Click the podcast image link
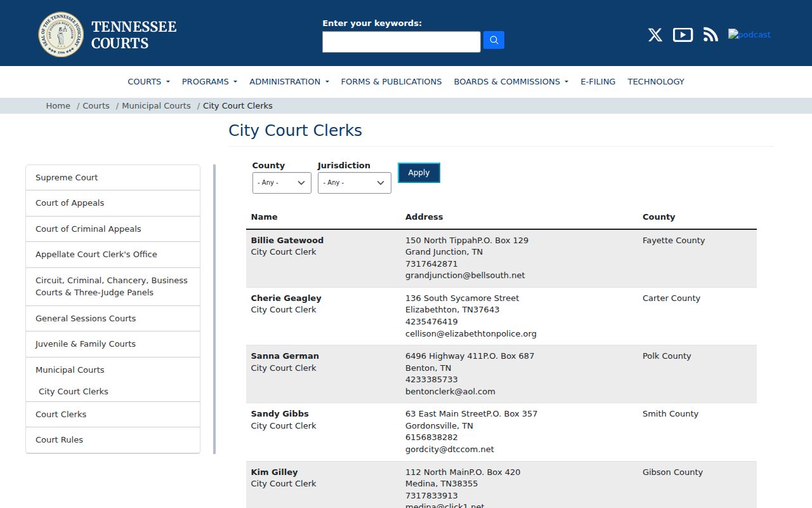 click(749, 34)
